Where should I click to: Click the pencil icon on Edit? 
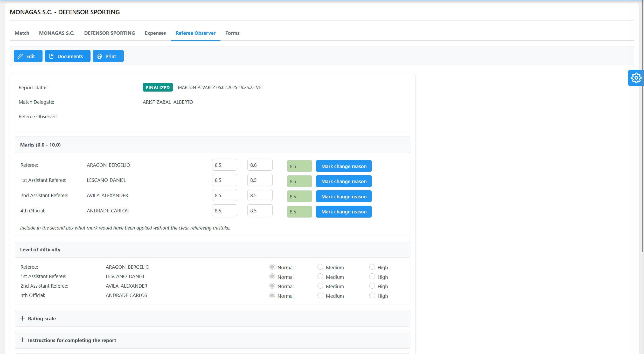coord(20,56)
